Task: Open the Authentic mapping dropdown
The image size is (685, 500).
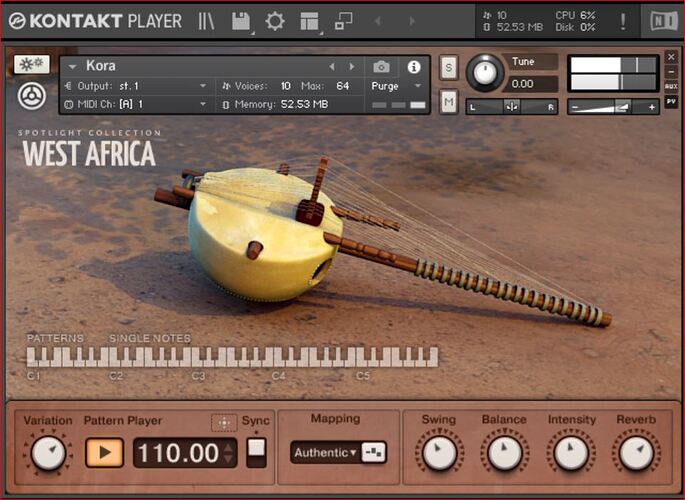Action: coord(324,453)
